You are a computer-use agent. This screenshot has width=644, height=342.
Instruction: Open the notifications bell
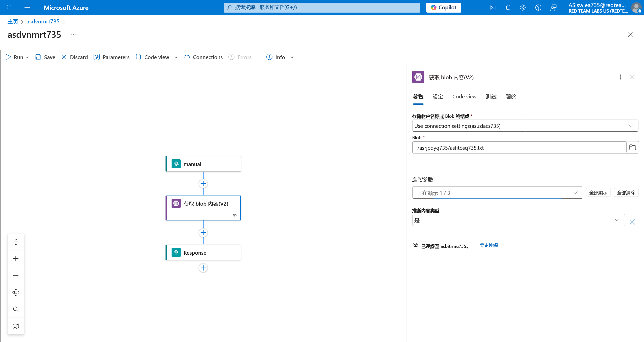[x=508, y=8]
